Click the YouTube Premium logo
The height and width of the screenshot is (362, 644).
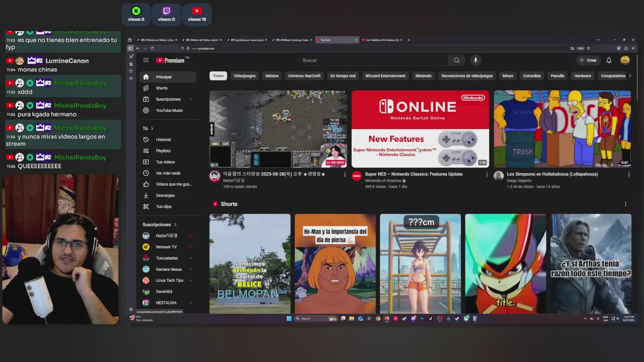[170, 60]
